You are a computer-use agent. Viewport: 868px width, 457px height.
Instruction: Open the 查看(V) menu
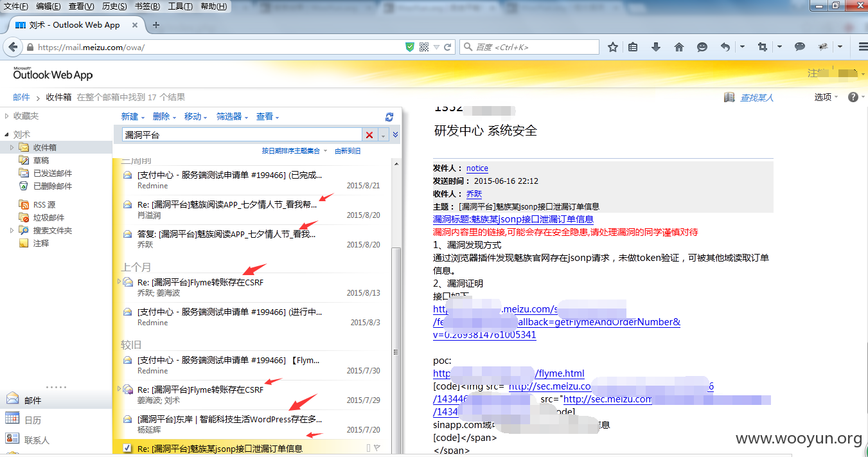point(82,6)
